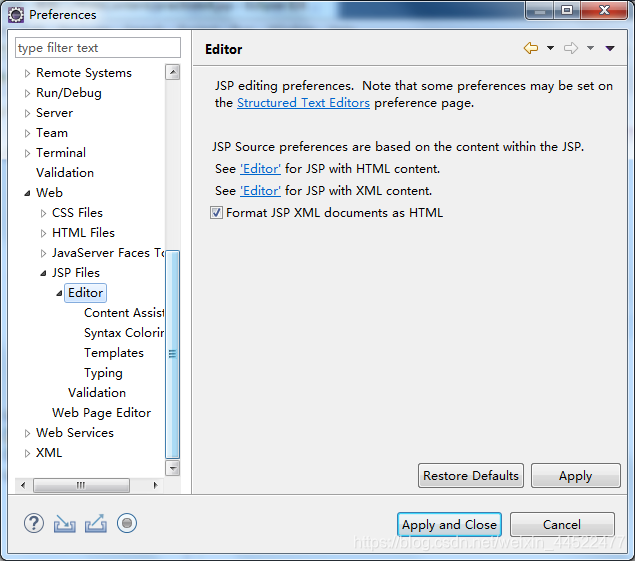Click the Apply button
The width and height of the screenshot is (635, 561).
pos(575,476)
